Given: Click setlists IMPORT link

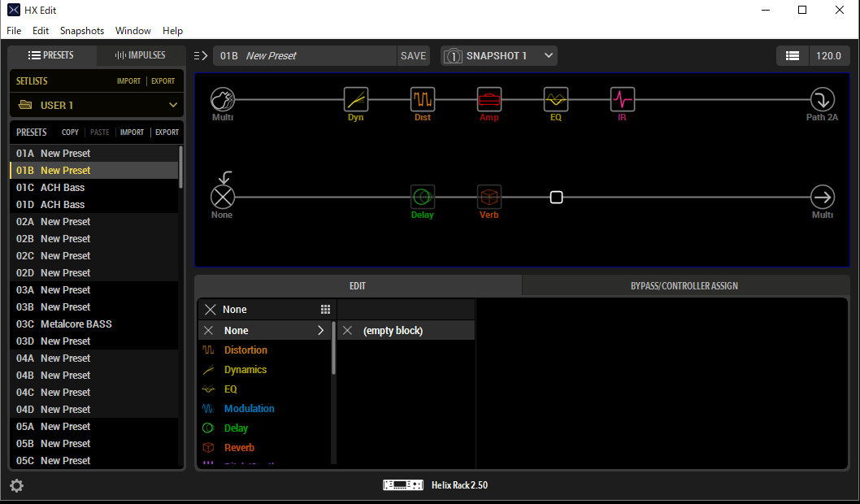Looking at the screenshot, I should 129,81.
